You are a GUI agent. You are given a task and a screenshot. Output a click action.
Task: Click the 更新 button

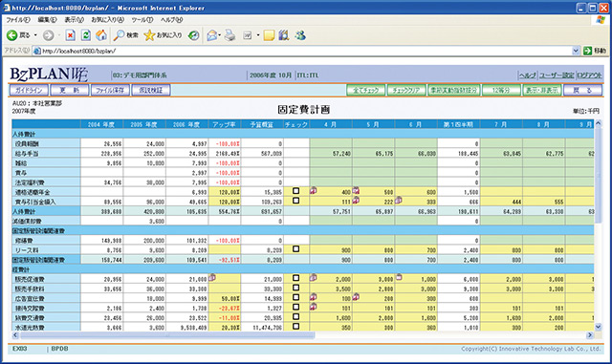70,90
